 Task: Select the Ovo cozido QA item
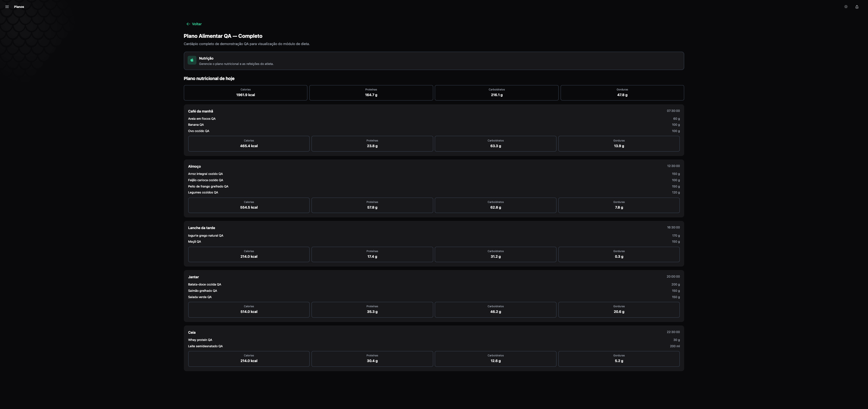tap(198, 131)
